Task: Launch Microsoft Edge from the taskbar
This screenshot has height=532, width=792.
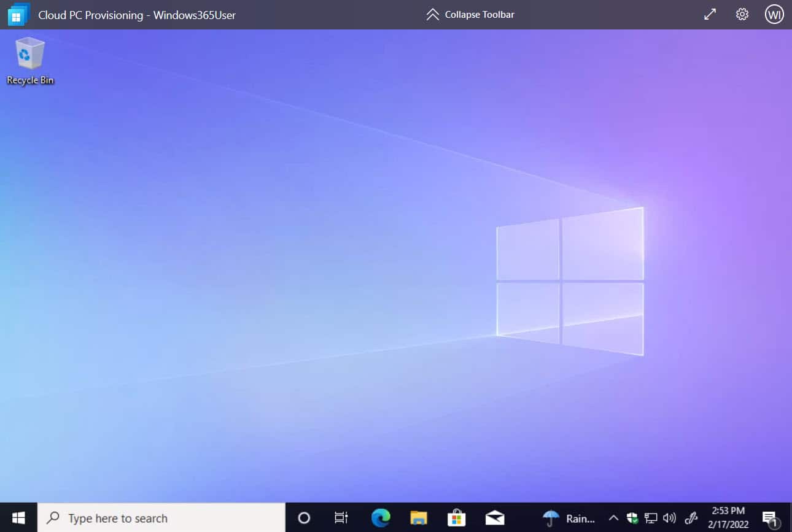Action: point(381,518)
